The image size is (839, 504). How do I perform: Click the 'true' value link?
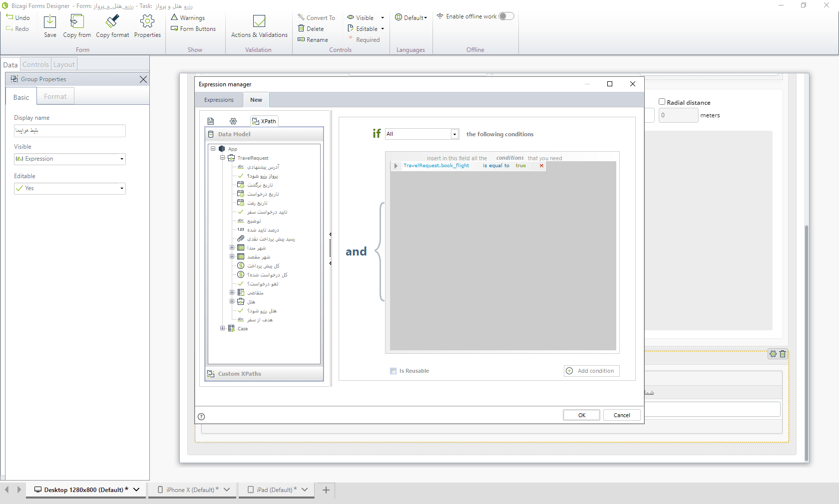pyautogui.click(x=521, y=166)
